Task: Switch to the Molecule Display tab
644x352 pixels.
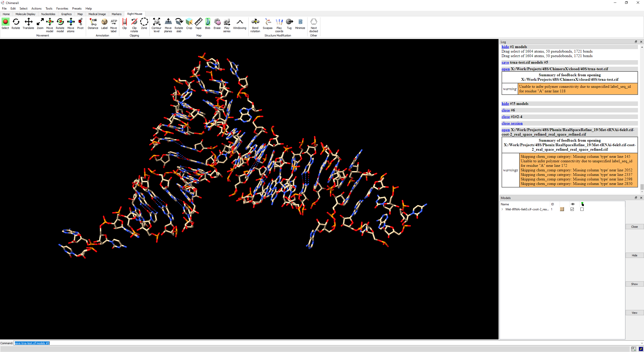Action: pyautogui.click(x=25, y=14)
